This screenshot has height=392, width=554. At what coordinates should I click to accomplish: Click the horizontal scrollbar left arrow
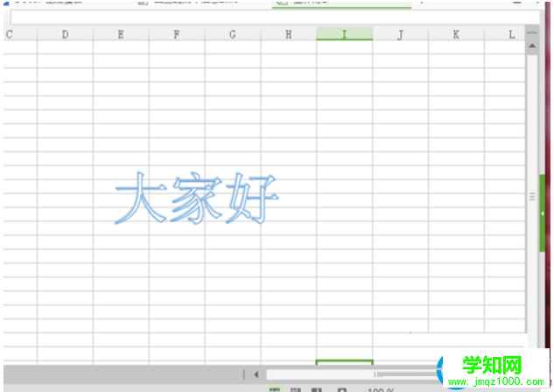[x=256, y=374]
